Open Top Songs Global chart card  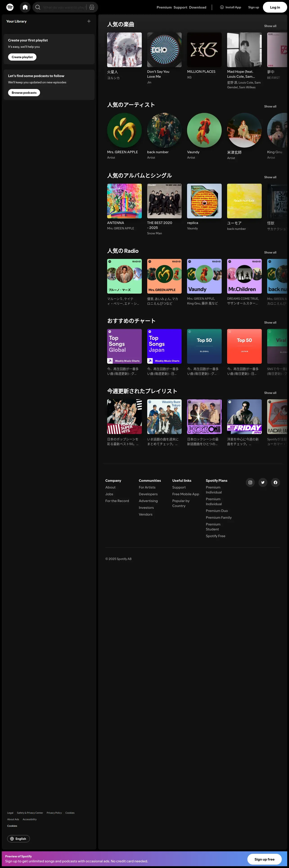pos(124,346)
